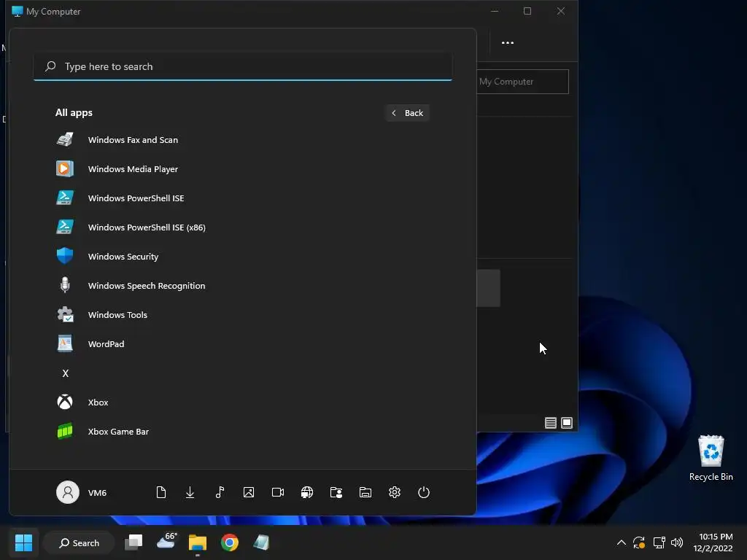Launch WordPad icon

tap(65, 343)
